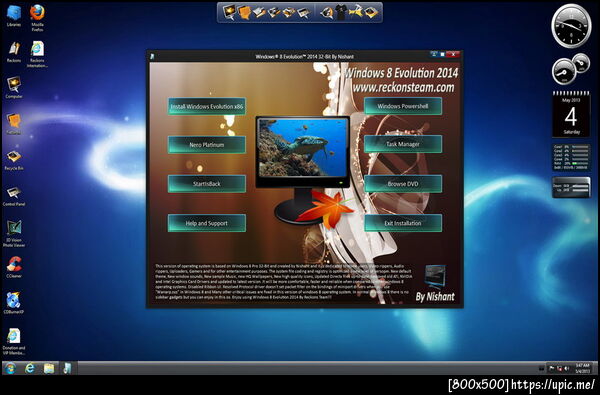
Task: Launch CDBurnerXP from the desktop
Action: point(14,302)
